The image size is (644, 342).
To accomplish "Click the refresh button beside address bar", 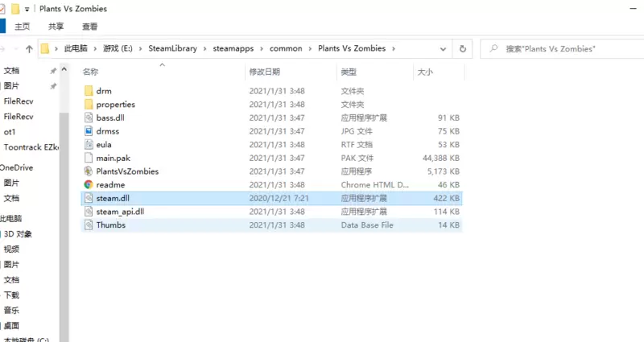I will coord(462,49).
